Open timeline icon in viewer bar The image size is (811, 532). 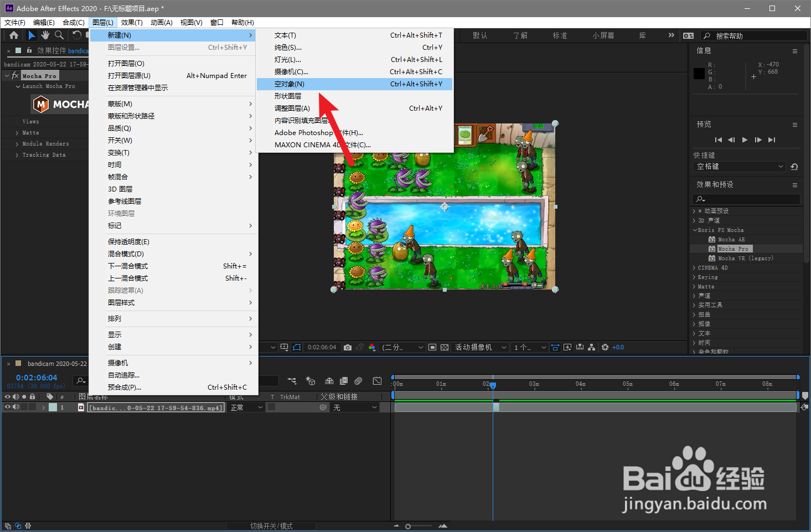580,348
